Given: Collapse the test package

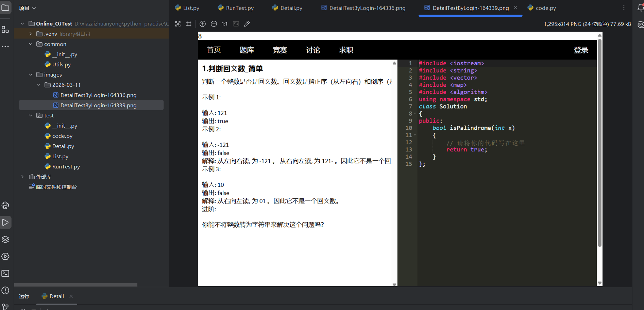Looking at the screenshot, I should pyautogui.click(x=31, y=115).
